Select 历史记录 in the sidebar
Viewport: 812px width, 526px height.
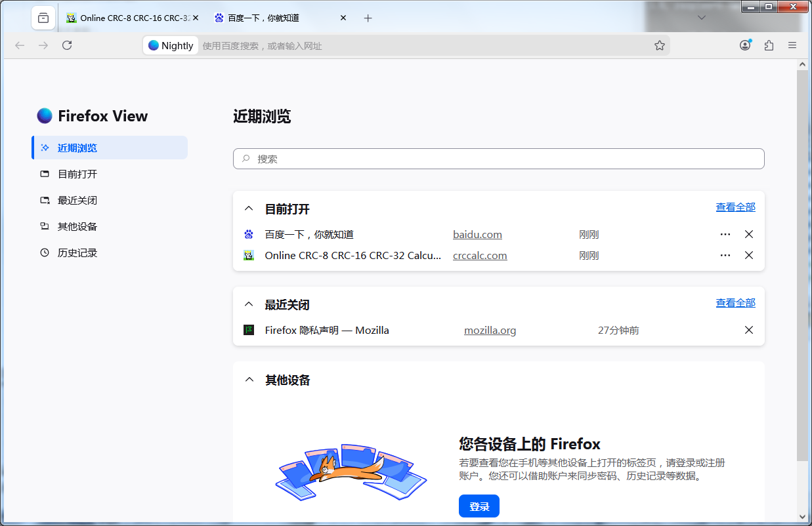pyautogui.click(x=77, y=253)
